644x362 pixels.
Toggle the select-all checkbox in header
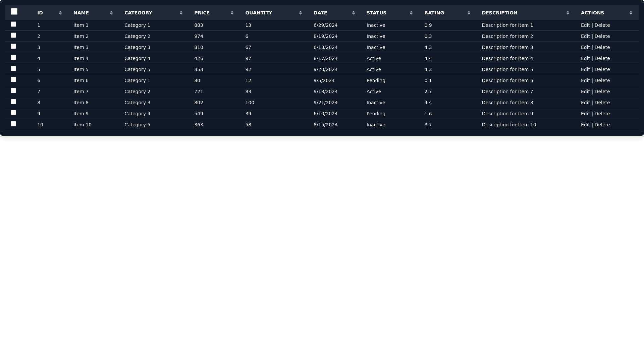coord(14,12)
